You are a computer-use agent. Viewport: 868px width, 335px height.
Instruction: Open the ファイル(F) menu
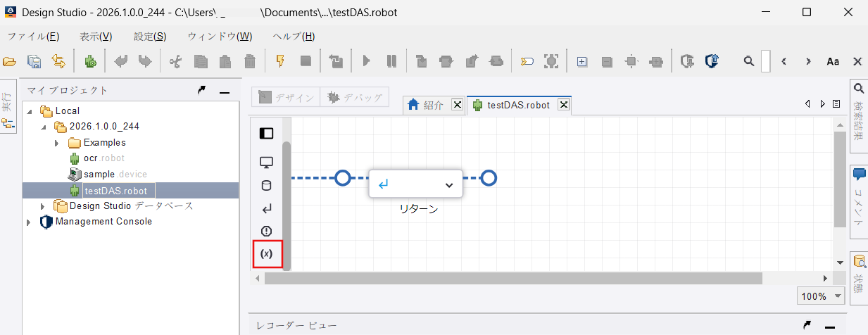click(33, 36)
